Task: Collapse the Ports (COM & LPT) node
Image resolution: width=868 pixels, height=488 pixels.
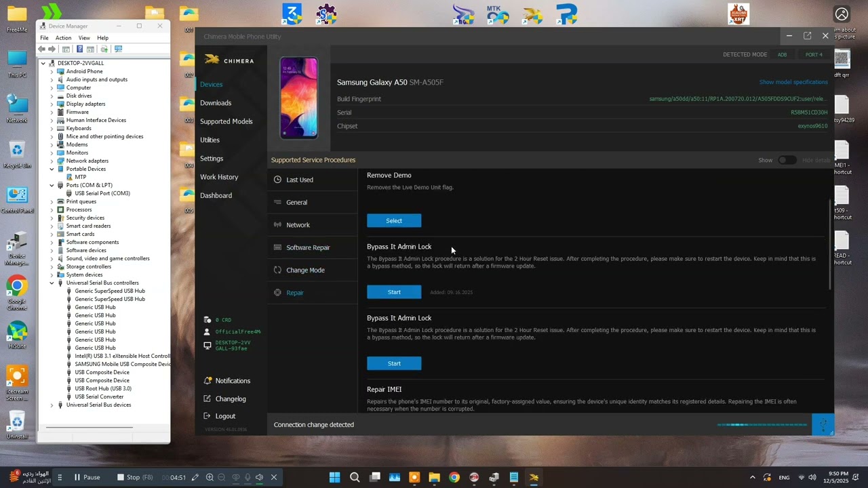Action: coord(52,185)
